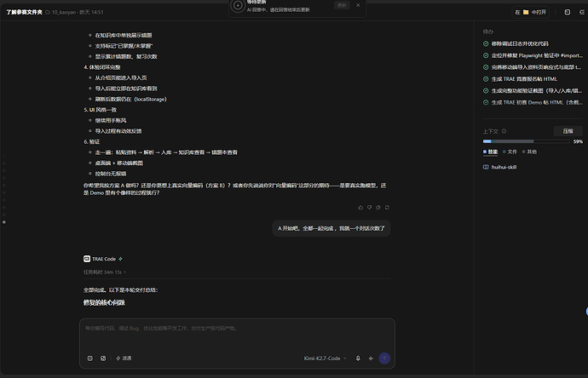This screenshot has height=378, width=588.
Task: Select the 文件 tab in context panel
Action: [510, 152]
